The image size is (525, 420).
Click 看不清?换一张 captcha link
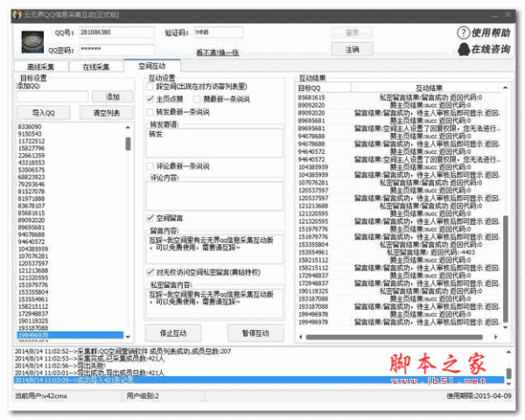point(218,52)
